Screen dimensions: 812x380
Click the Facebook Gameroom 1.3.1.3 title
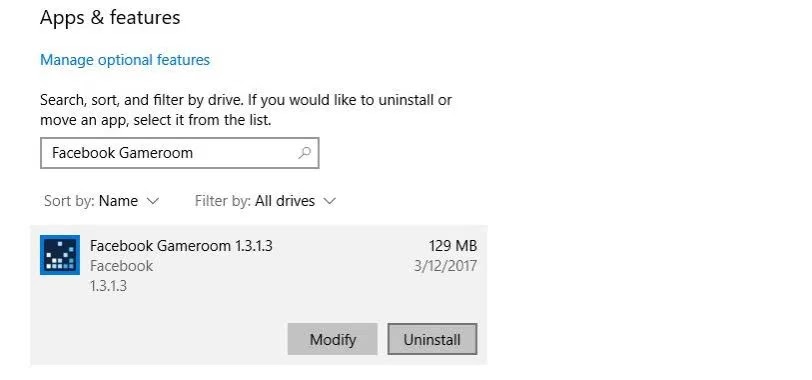tap(181, 245)
